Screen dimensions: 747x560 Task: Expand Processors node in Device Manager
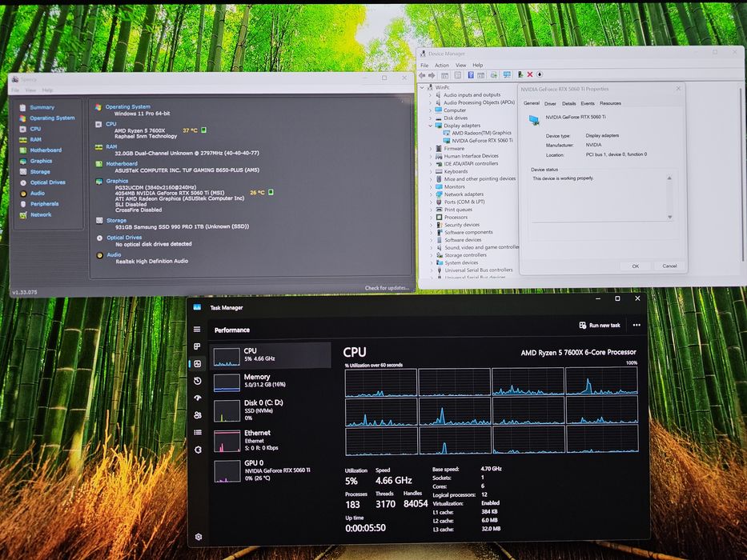(x=431, y=217)
